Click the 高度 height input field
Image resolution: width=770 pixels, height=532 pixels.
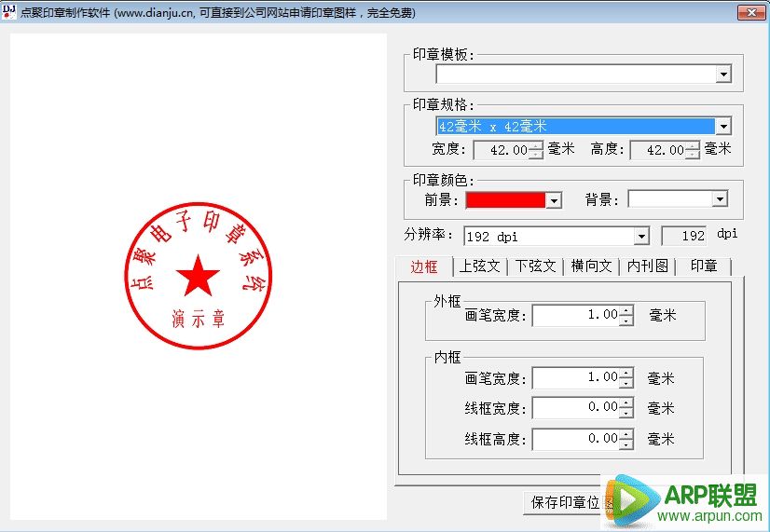pos(658,150)
